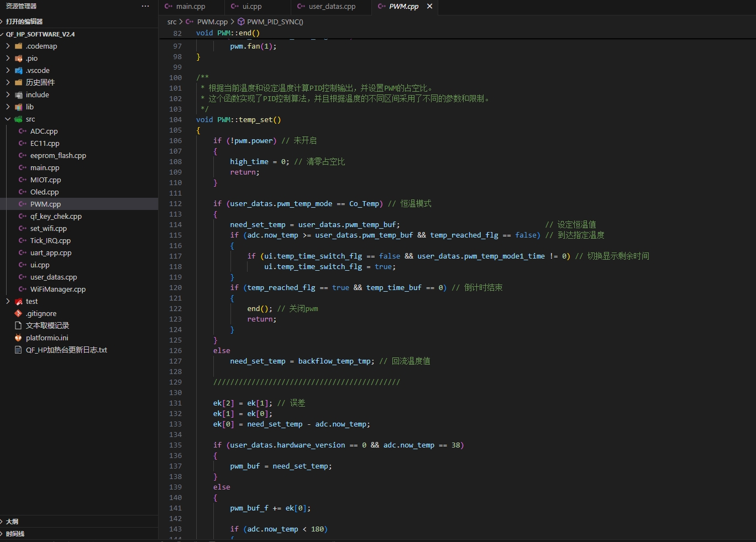Open WiFiManager.cpp in the explorer
Image resolution: width=756 pixels, height=542 pixels.
(x=57, y=289)
